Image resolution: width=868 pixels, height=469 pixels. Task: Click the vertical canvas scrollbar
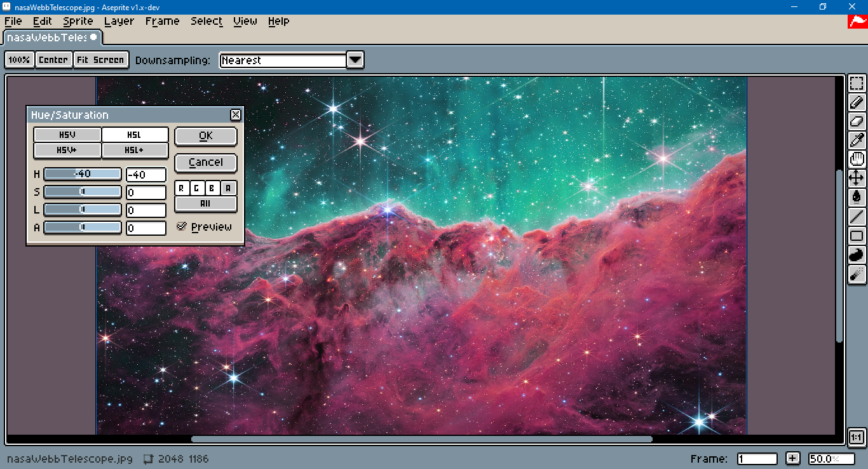point(839,256)
